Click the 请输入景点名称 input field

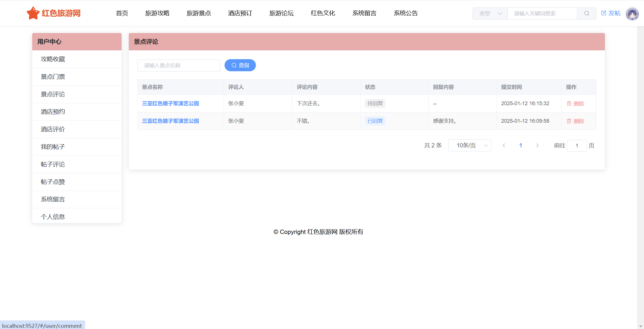[x=179, y=66]
